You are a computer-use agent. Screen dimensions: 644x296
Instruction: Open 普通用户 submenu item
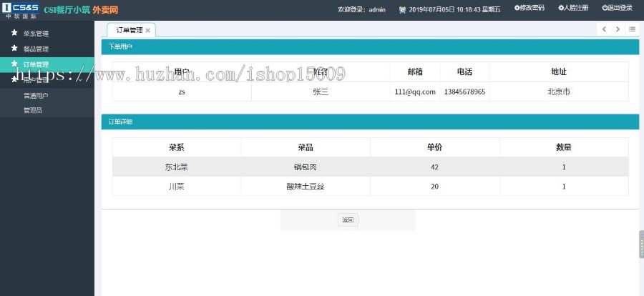click(x=36, y=95)
